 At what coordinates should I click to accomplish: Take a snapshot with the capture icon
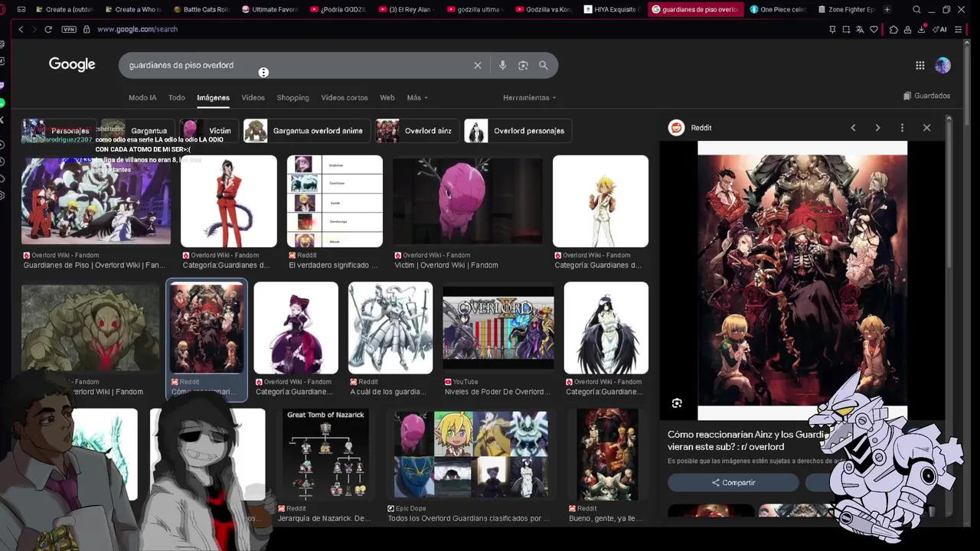pyautogui.click(x=846, y=29)
